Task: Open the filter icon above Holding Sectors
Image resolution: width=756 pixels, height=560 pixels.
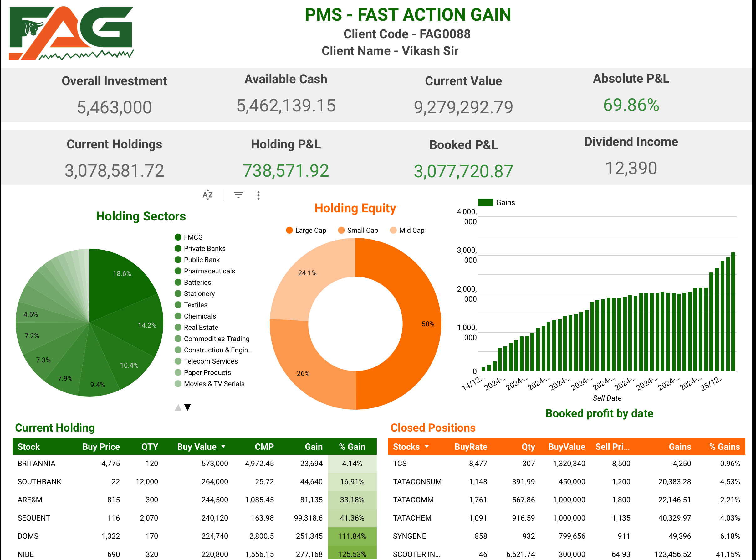Action: (238, 195)
